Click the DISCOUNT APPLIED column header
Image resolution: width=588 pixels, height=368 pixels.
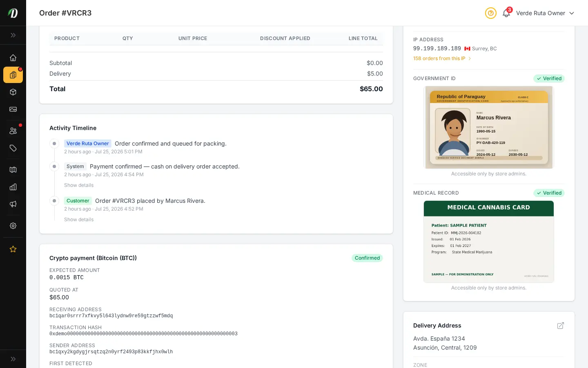[x=285, y=38]
